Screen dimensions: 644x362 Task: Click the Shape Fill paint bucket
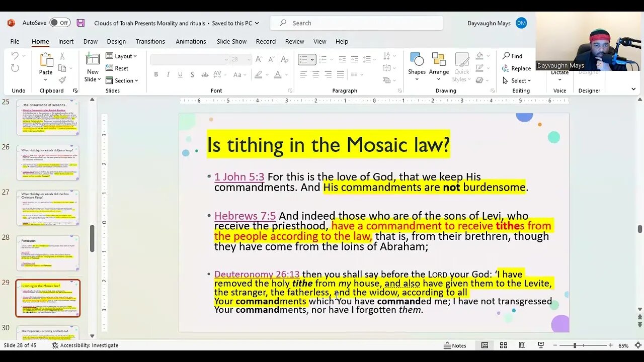(479, 56)
